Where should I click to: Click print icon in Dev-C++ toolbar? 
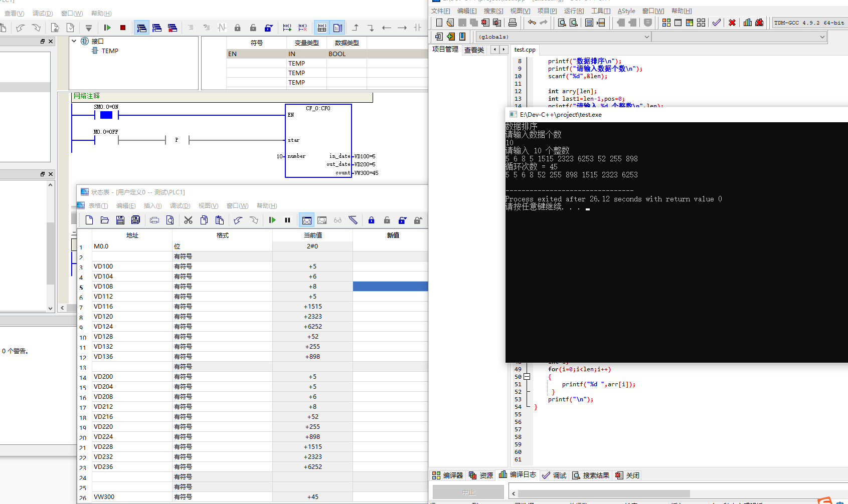pos(513,23)
